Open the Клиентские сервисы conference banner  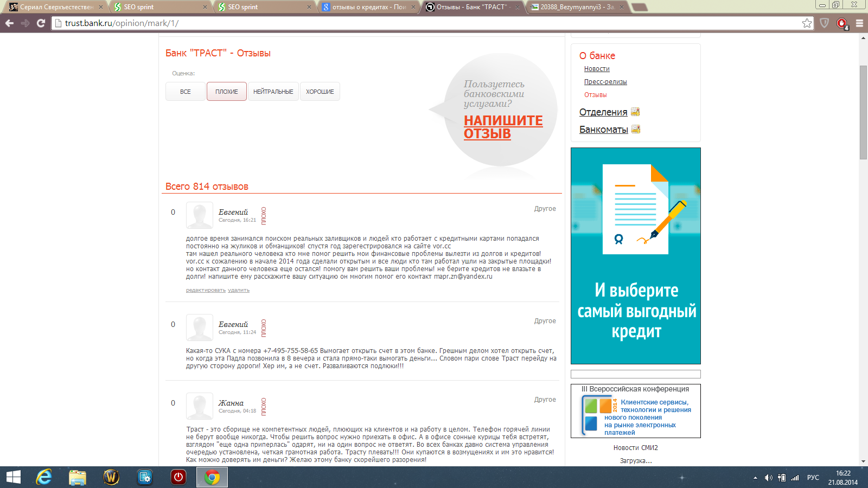point(636,411)
